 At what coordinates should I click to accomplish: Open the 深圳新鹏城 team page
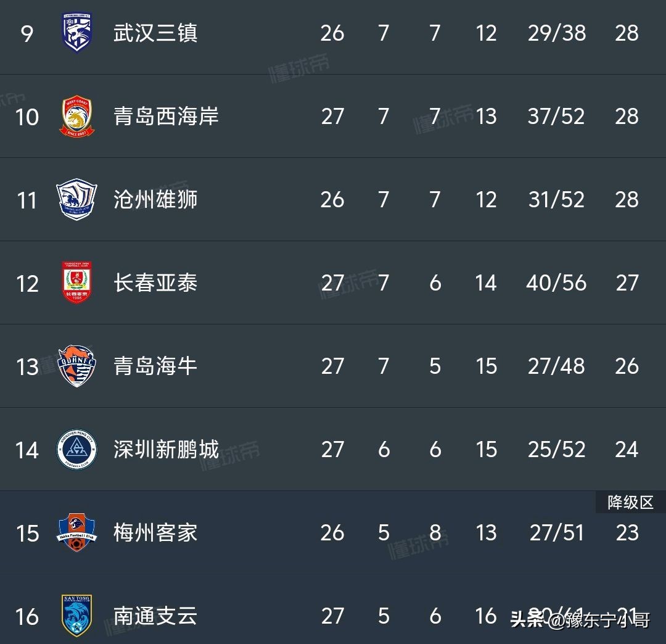(x=166, y=450)
